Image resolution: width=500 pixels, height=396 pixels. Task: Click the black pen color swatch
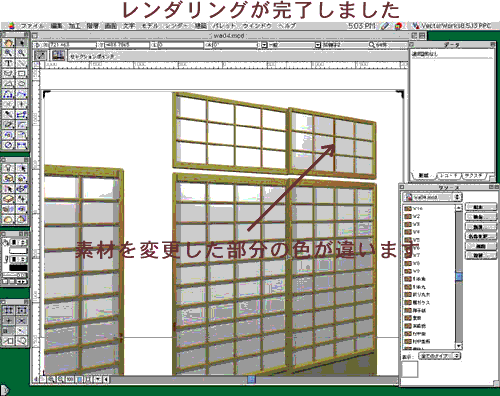tap(18, 267)
